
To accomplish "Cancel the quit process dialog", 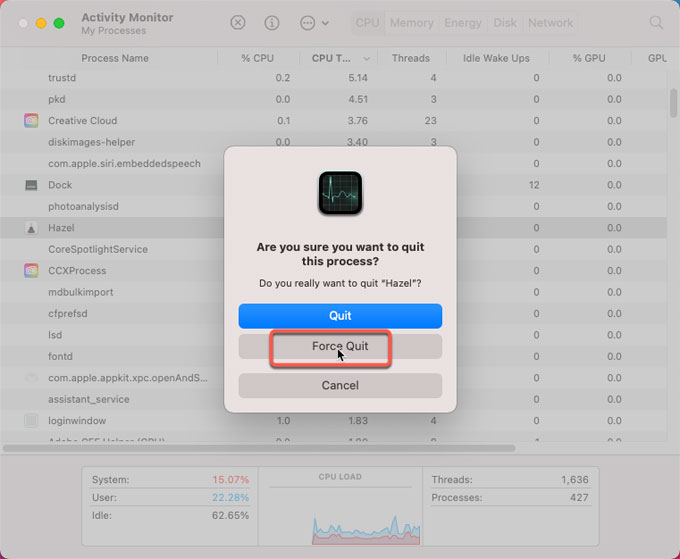I will 340,385.
